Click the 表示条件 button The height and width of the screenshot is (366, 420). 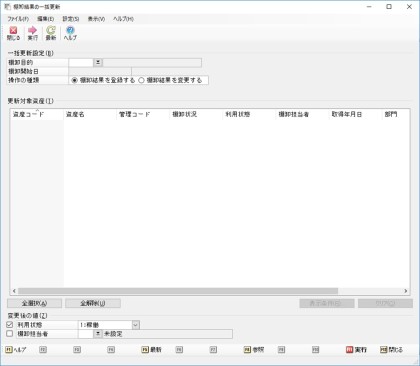(x=327, y=303)
